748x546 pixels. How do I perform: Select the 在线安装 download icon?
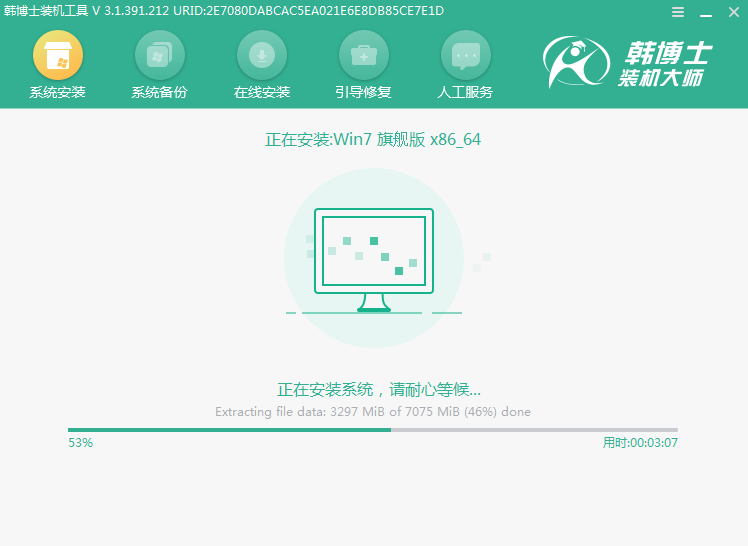point(262,55)
